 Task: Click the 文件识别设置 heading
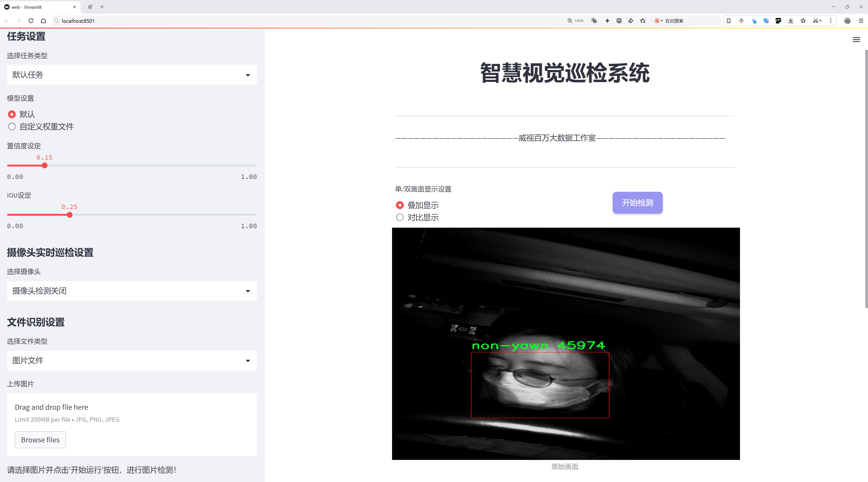36,322
